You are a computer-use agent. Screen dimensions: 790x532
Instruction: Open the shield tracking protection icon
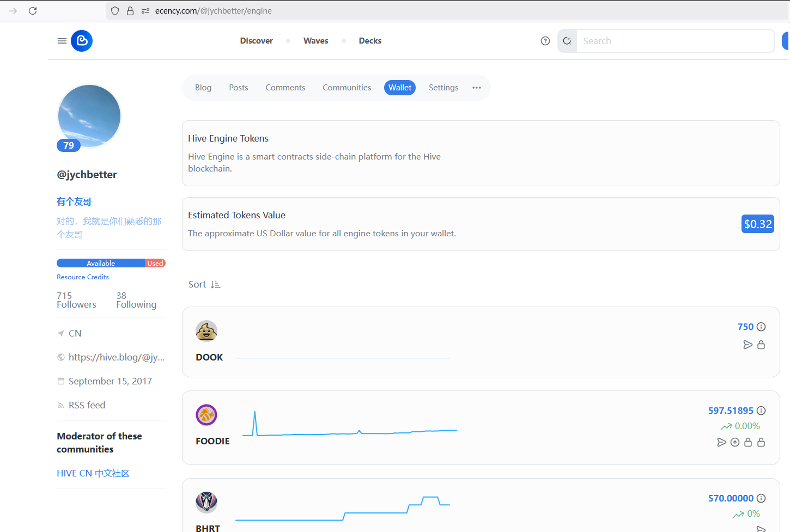point(115,11)
